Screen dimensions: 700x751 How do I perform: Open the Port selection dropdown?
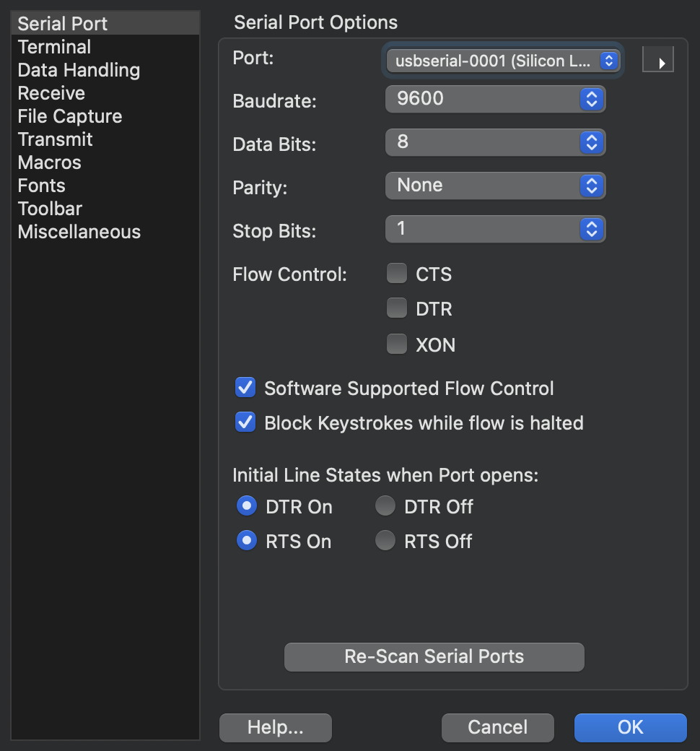(502, 61)
